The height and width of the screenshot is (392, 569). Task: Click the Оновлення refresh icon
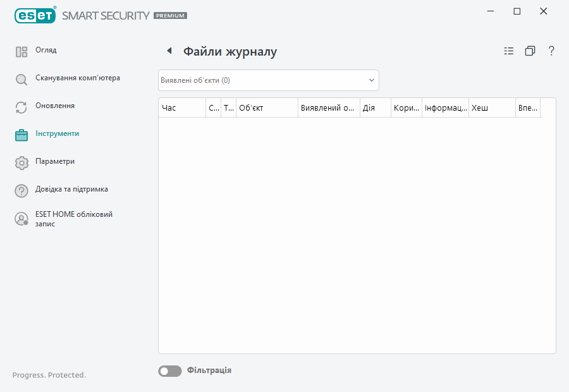[x=21, y=107]
